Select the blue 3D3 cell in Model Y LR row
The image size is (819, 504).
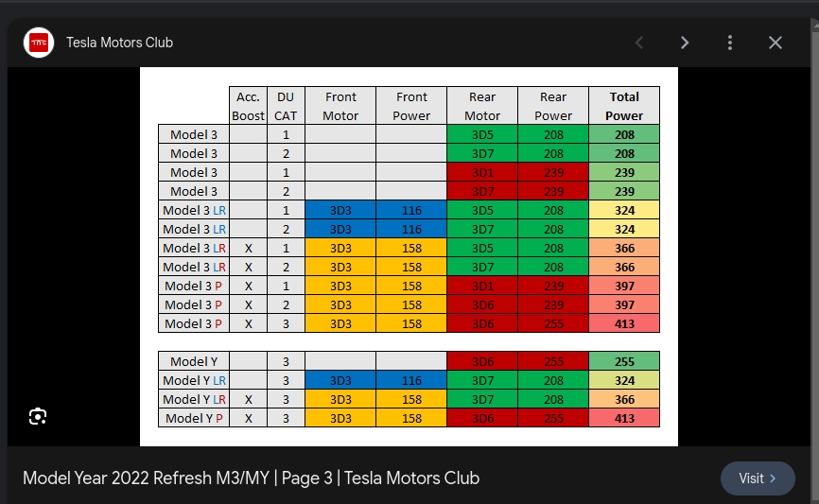[340, 380]
